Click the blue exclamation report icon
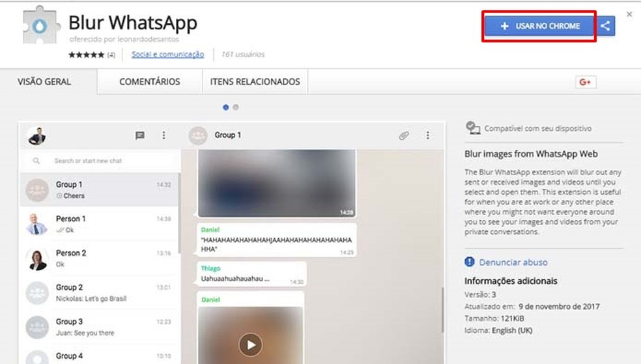Viewport: 641px width, 364px height. [469, 262]
